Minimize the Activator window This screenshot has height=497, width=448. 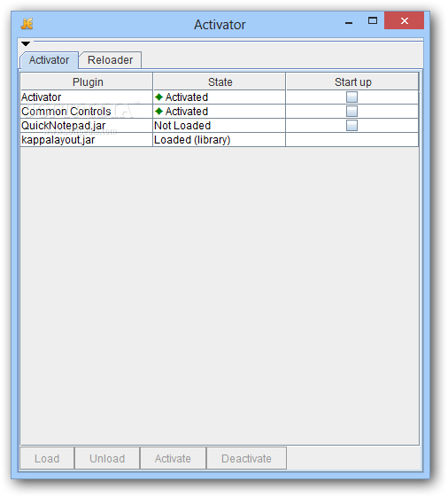pyautogui.click(x=349, y=21)
